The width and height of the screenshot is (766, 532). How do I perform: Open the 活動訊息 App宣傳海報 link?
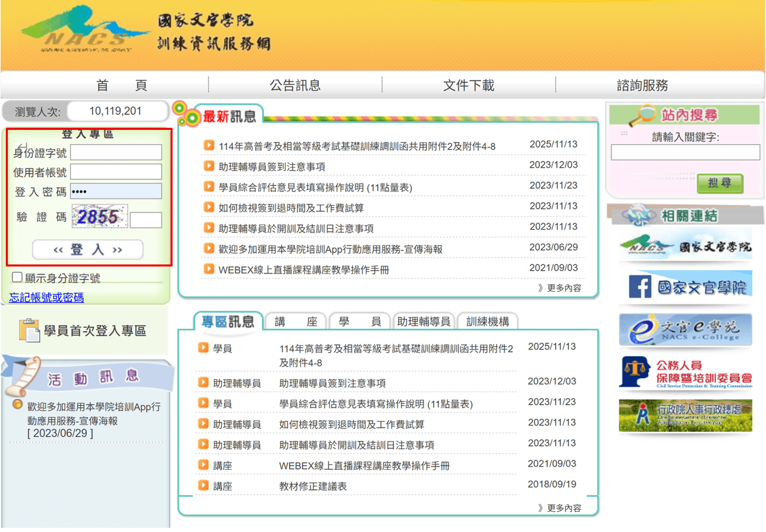click(94, 414)
